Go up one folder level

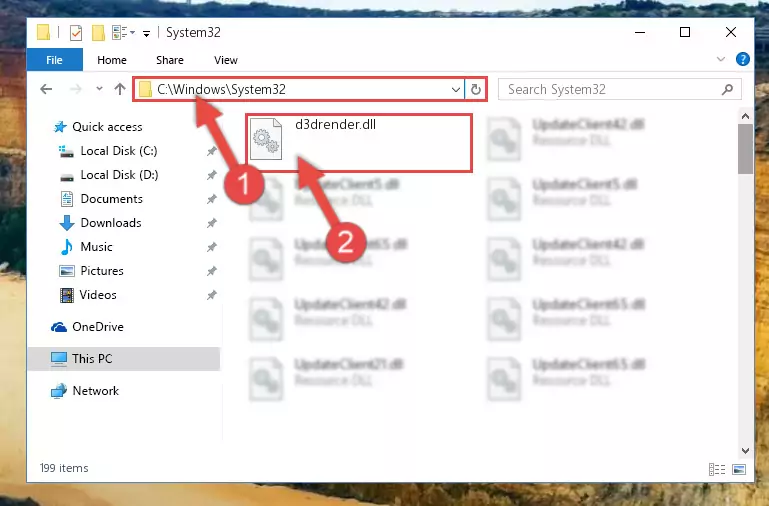point(120,89)
